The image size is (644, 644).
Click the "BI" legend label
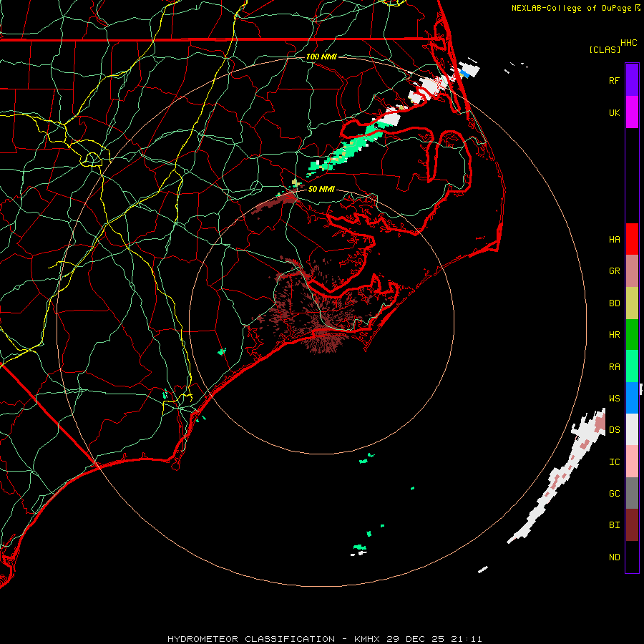614,525
